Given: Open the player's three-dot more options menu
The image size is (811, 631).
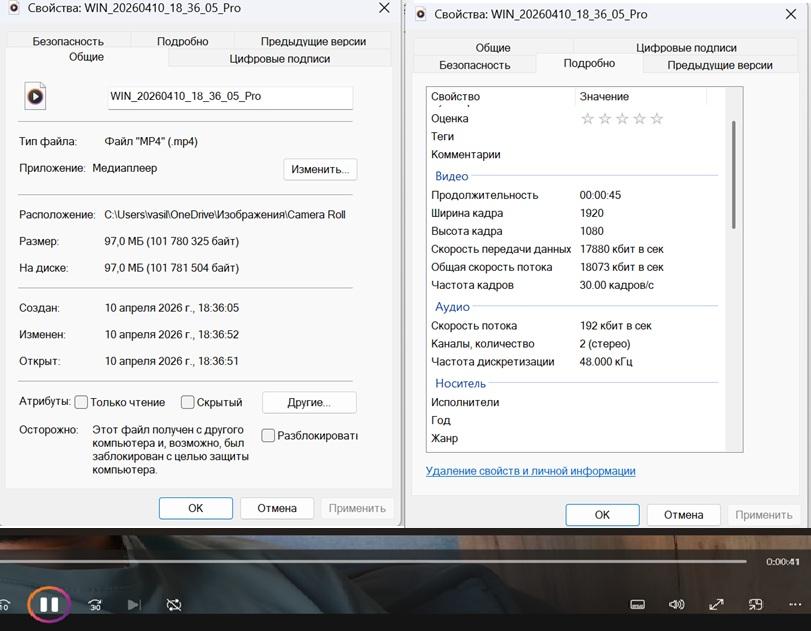Looking at the screenshot, I should (x=795, y=605).
